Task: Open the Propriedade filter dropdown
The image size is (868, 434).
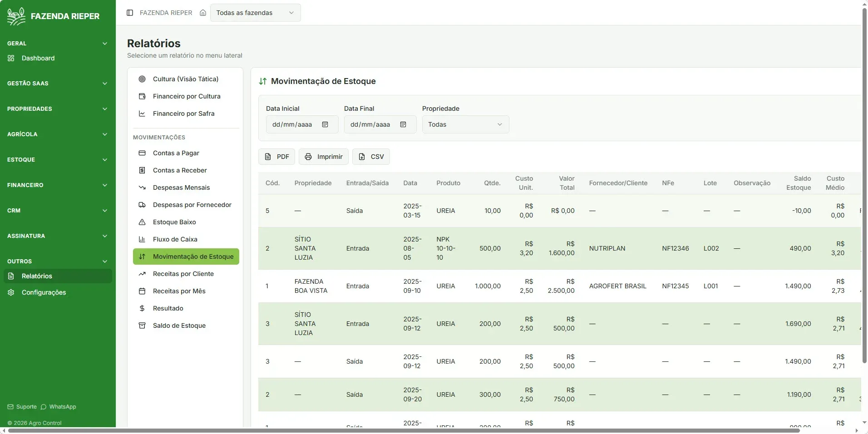Action: click(x=466, y=124)
